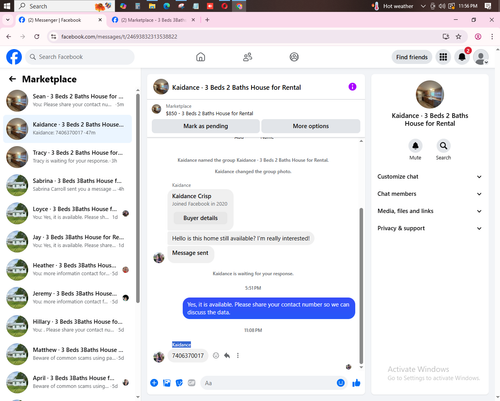500x401 pixels.
Task: View site information icon in address bar
Action: coord(53,37)
